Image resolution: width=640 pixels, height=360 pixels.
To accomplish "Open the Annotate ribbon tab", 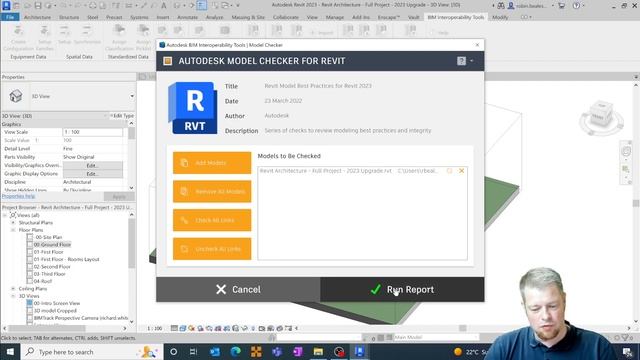I will click(x=187, y=17).
